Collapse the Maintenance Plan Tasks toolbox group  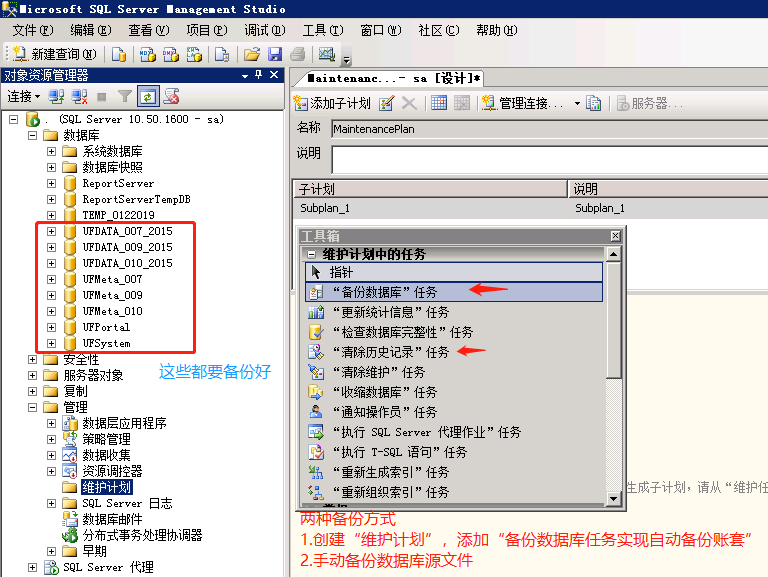tap(311, 254)
